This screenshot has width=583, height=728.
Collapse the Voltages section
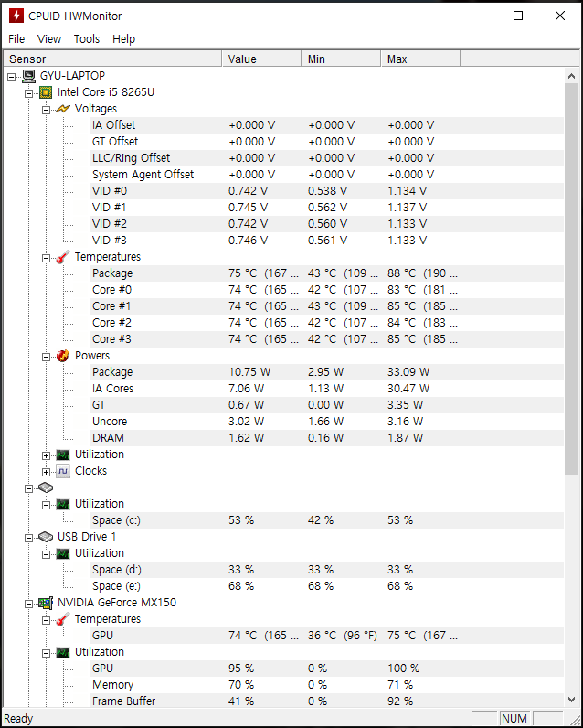[46, 110]
